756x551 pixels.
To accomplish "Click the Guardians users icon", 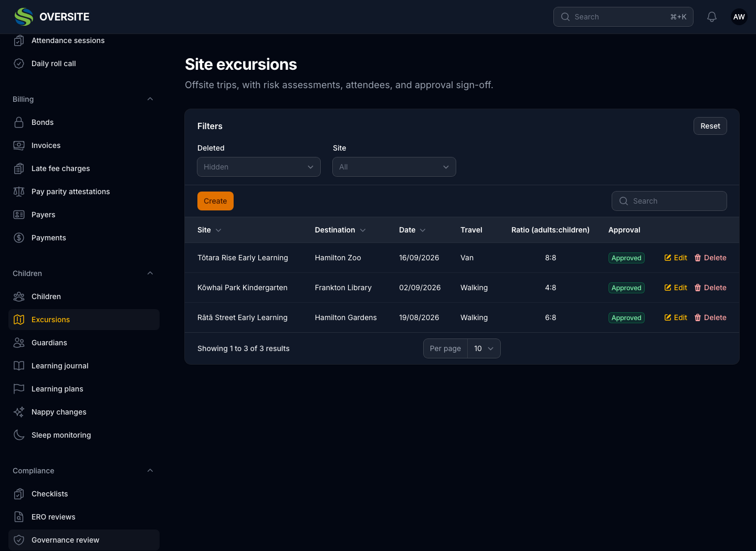I will (19, 343).
